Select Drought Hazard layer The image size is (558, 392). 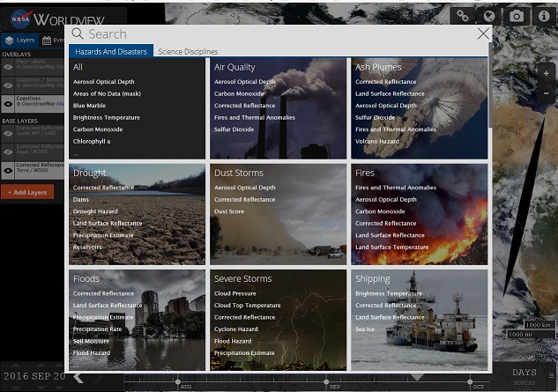tap(95, 211)
